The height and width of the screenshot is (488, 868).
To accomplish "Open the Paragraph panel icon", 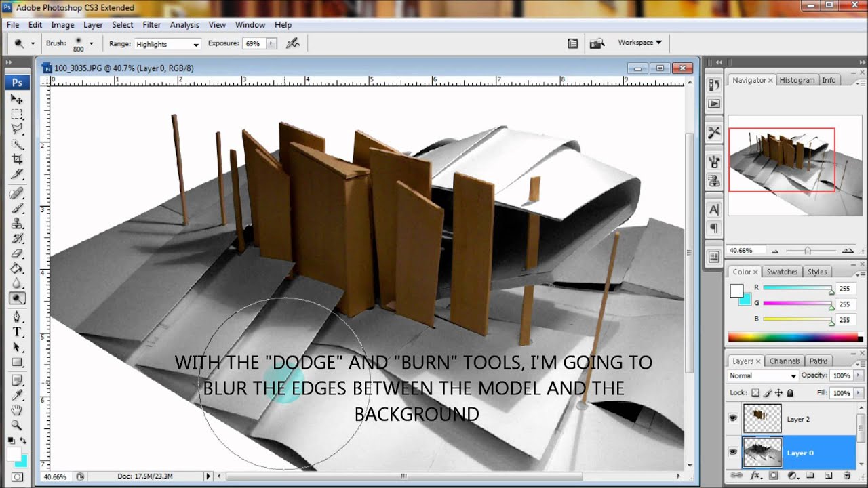I will pyautogui.click(x=713, y=228).
